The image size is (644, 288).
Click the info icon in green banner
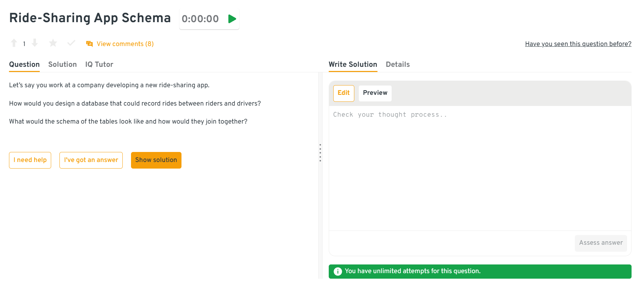pyautogui.click(x=338, y=271)
